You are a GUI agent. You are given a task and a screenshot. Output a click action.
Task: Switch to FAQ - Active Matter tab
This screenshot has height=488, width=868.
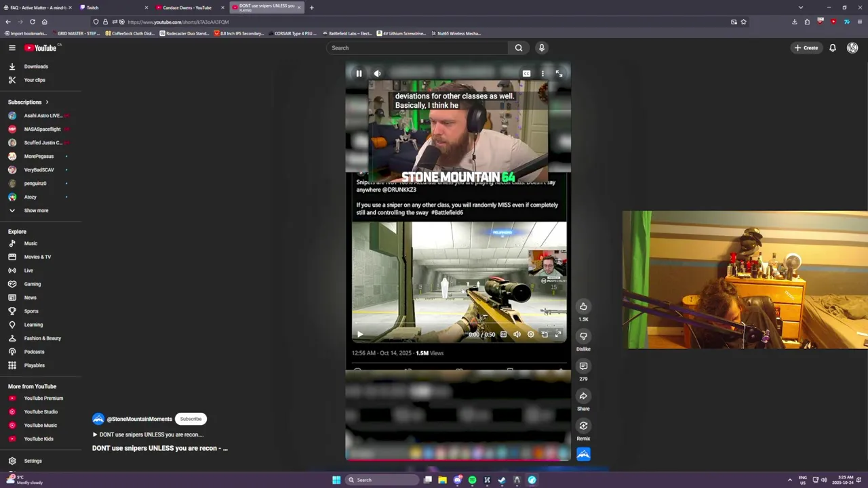pyautogui.click(x=37, y=7)
